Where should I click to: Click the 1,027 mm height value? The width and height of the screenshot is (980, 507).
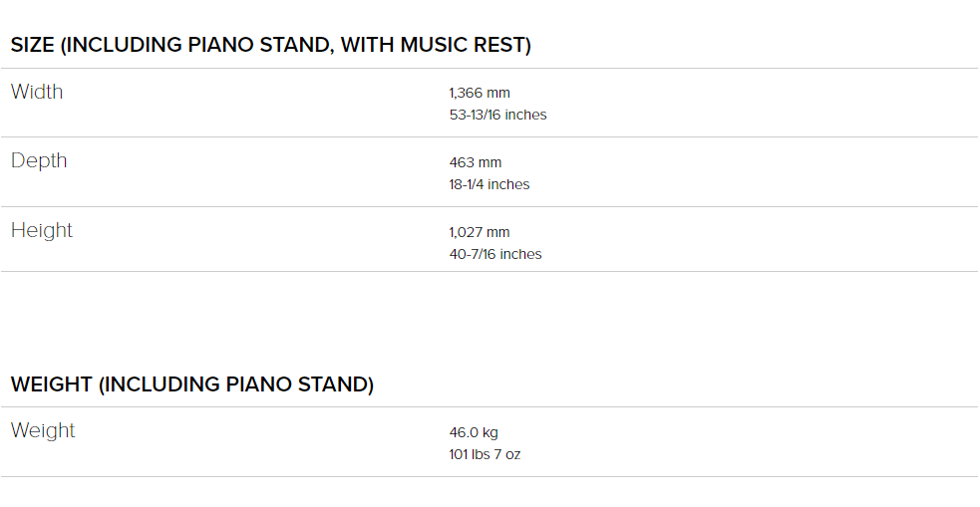click(480, 232)
